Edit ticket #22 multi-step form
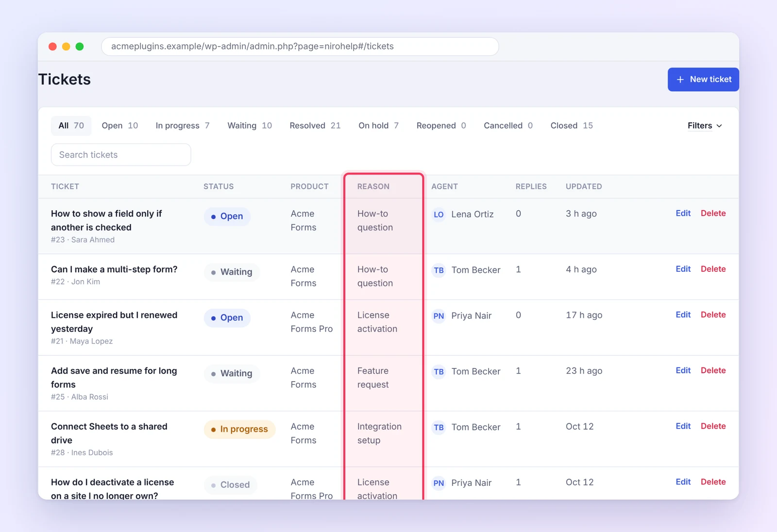This screenshot has width=777, height=532. coord(683,269)
